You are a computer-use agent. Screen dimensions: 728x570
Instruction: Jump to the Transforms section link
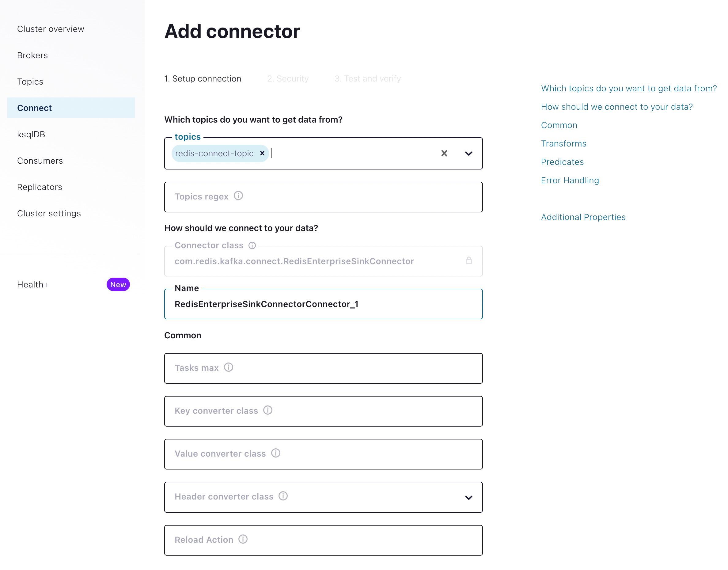tap(563, 143)
